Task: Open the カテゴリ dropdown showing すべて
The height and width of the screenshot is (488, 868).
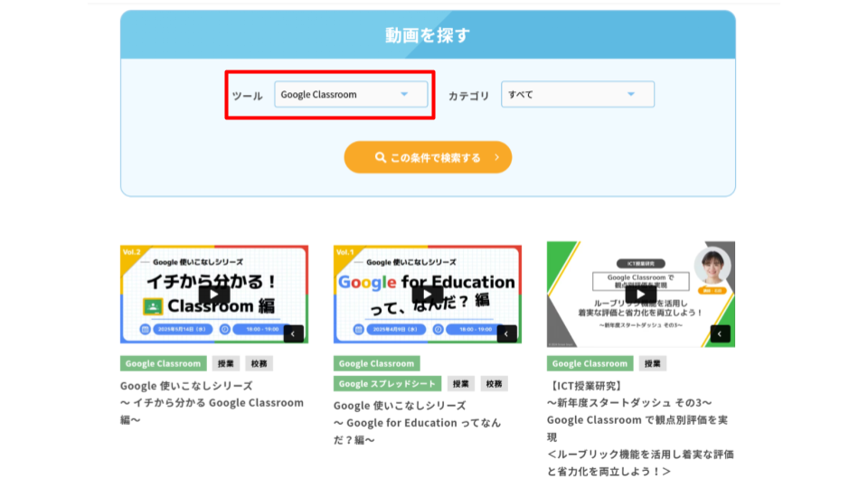Action: pos(578,95)
